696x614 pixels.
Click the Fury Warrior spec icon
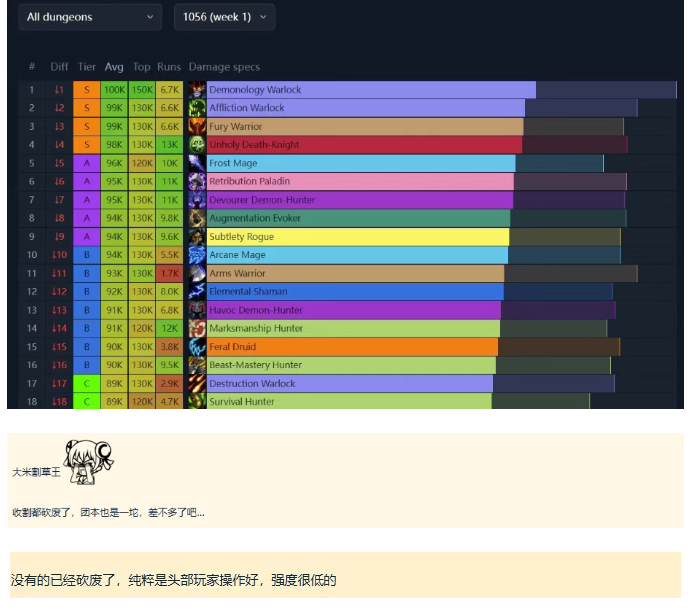[x=197, y=127]
